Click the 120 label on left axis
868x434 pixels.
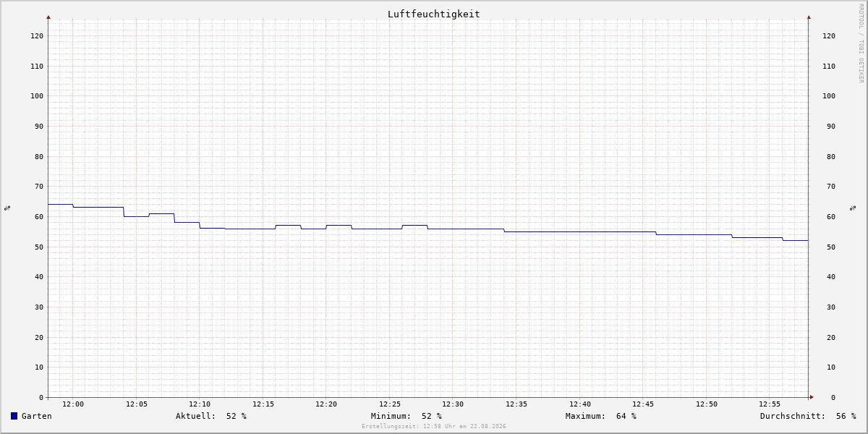pyautogui.click(x=37, y=35)
